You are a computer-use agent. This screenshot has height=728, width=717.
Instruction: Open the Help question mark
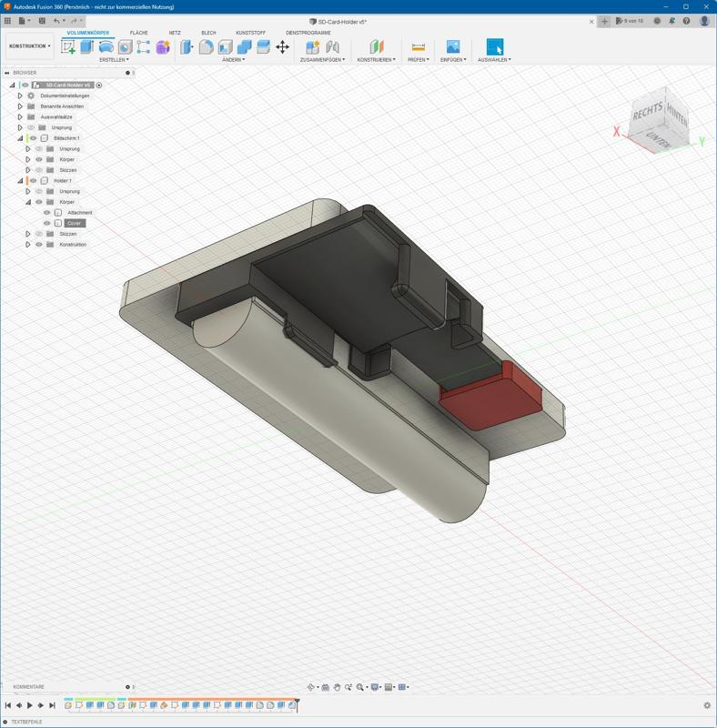[686, 21]
